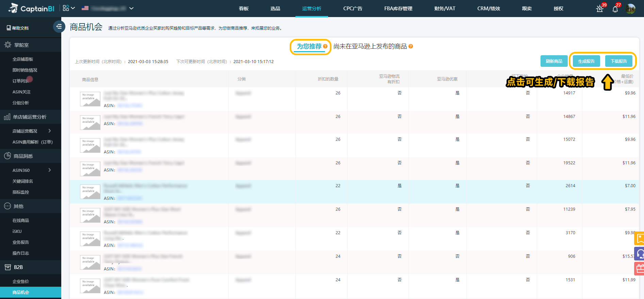Click the 下载报告 button
Image resolution: width=644 pixels, height=299 pixels.
[x=619, y=61]
